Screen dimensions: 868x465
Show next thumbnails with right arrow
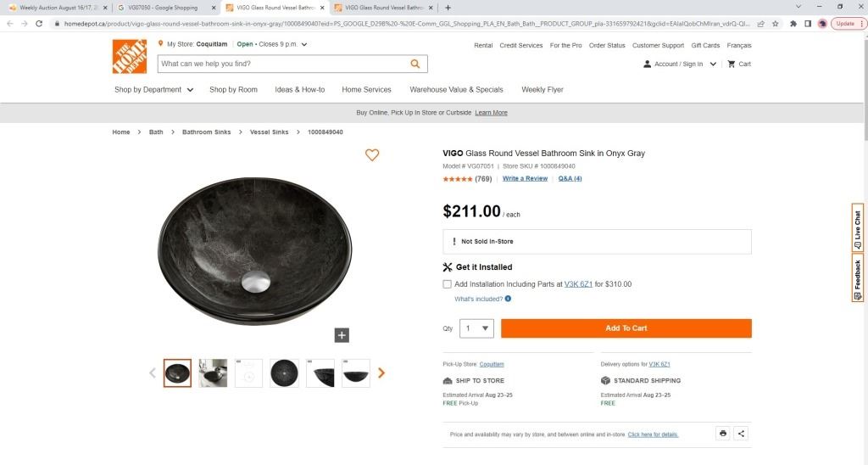(381, 373)
